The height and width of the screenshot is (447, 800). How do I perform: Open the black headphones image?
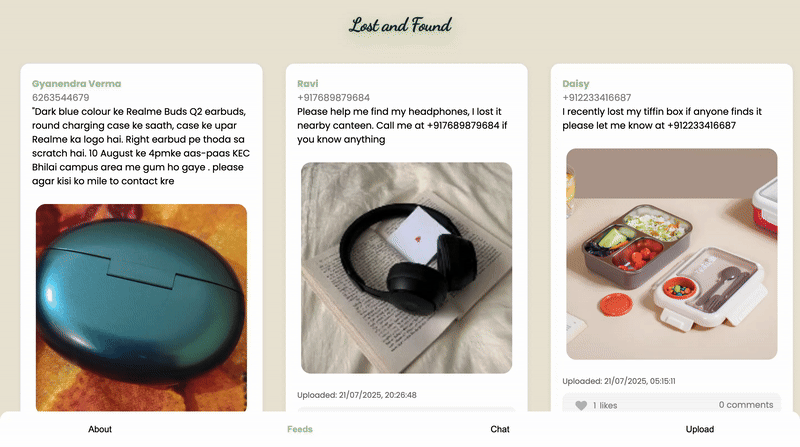pyautogui.click(x=406, y=268)
